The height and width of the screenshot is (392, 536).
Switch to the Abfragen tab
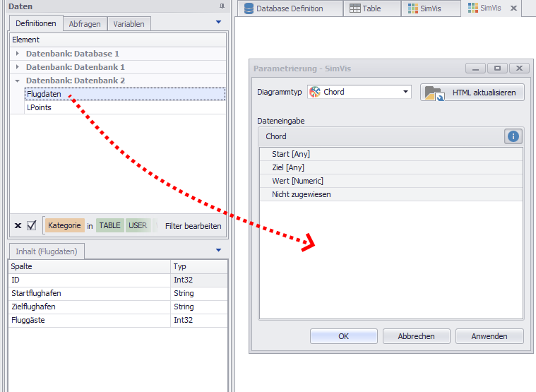85,24
